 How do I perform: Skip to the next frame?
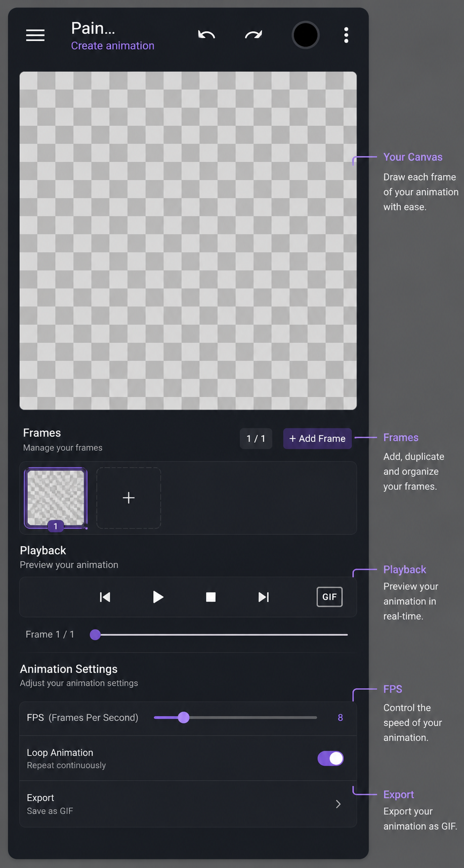coord(264,597)
